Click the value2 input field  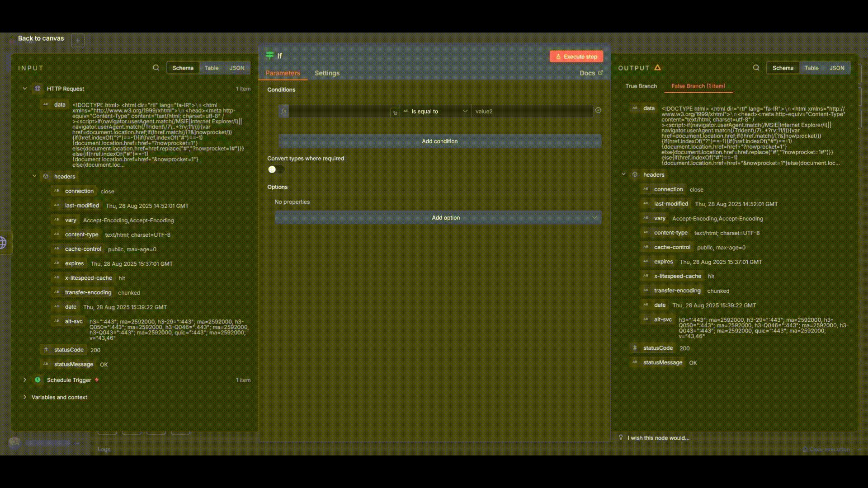531,111
